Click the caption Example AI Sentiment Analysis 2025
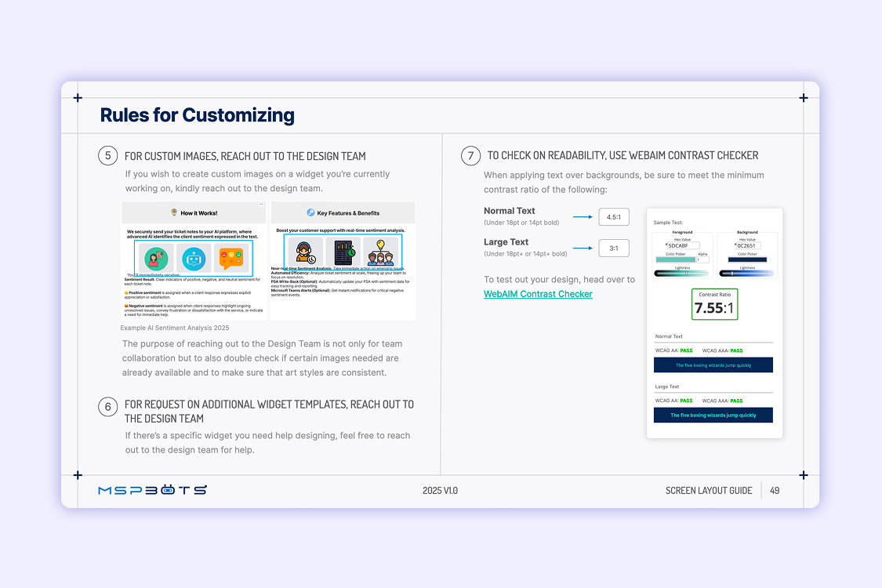Viewport: 882px width, 588px height. [x=174, y=328]
